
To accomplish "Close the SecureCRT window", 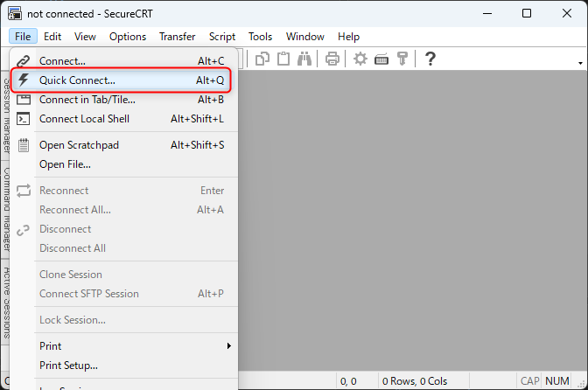I will pos(567,13).
